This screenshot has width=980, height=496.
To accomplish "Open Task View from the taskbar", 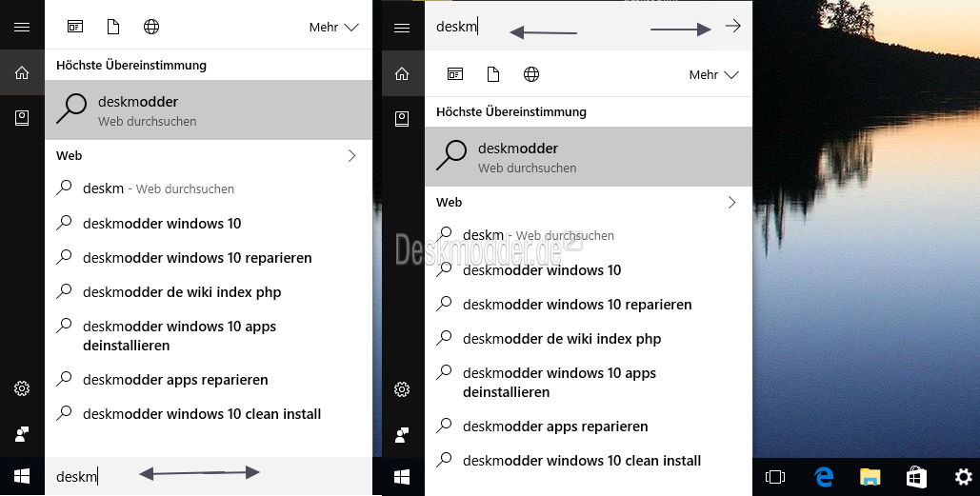I will 775,478.
